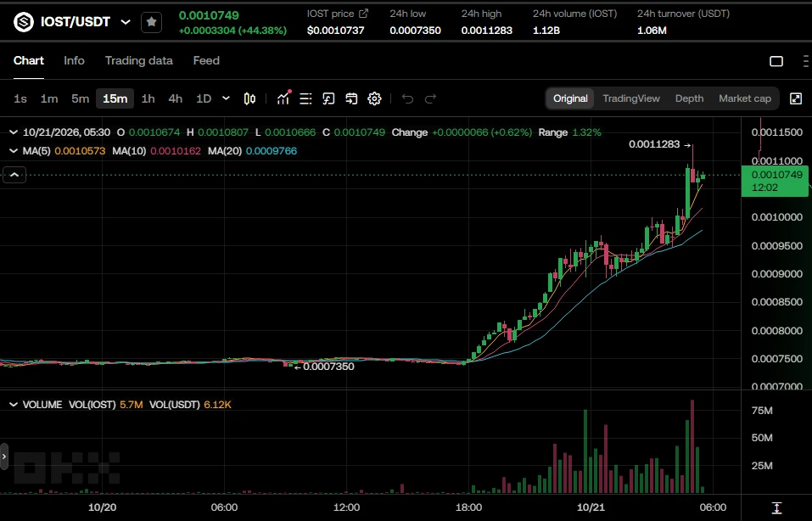Collapse the VOLUME indicator chevron

click(14, 405)
